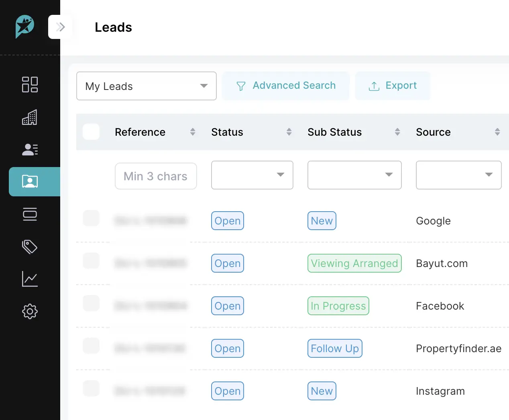Click the Viewing Arranged sub status badge
Image resolution: width=509 pixels, height=420 pixels.
pos(354,263)
